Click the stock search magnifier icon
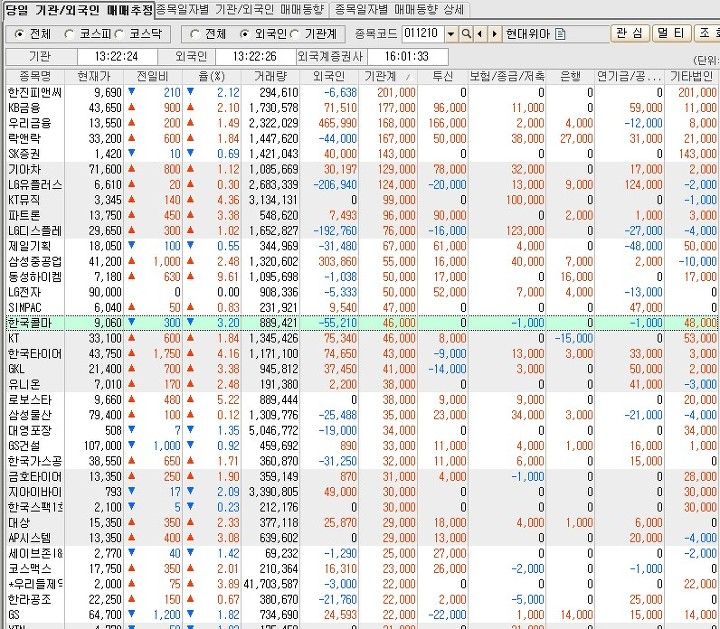Image resolution: width=720 pixels, height=629 pixels. tap(466, 34)
